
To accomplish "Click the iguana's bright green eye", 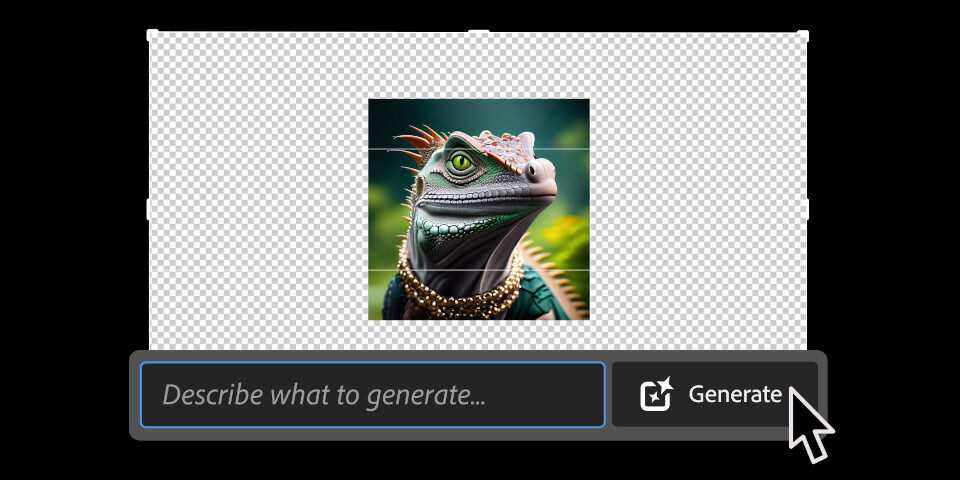I will 460,161.
